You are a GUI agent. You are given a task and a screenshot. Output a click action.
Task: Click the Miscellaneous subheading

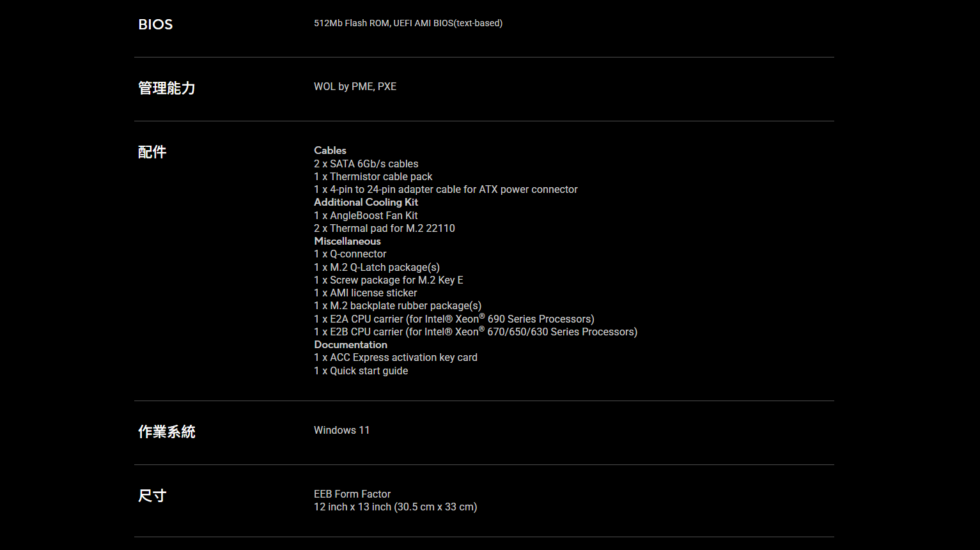click(x=347, y=241)
